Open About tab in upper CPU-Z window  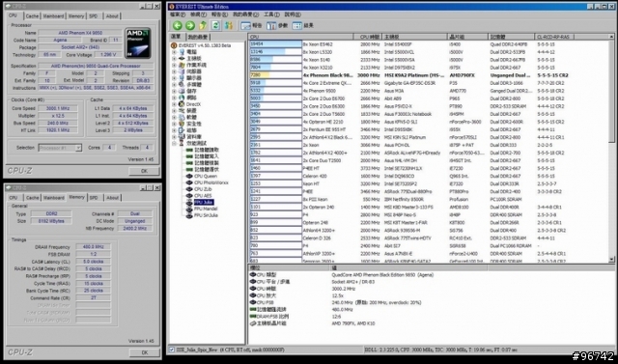pyautogui.click(x=112, y=16)
